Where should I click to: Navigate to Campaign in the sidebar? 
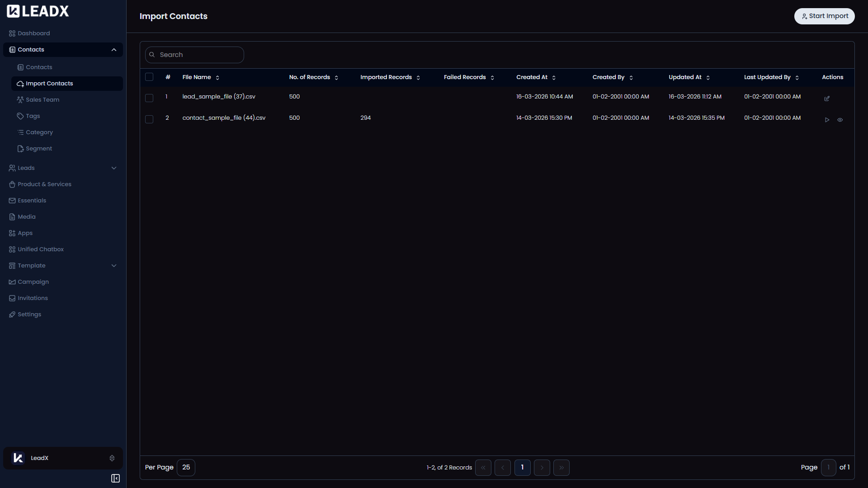pyautogui.click(x=33, y=282)
